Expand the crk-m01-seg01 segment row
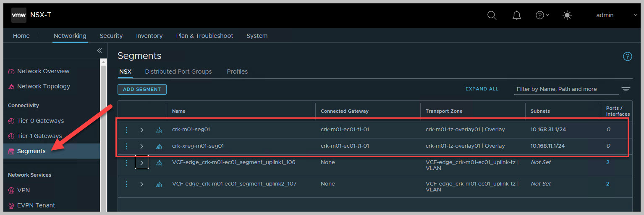Image resolution: width=644 pixels, height=215 pixels. 142,130
